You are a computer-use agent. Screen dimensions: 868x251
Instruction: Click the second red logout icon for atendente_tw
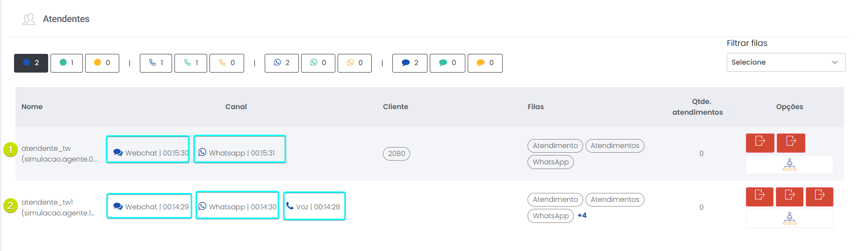[x=791, y=143]
